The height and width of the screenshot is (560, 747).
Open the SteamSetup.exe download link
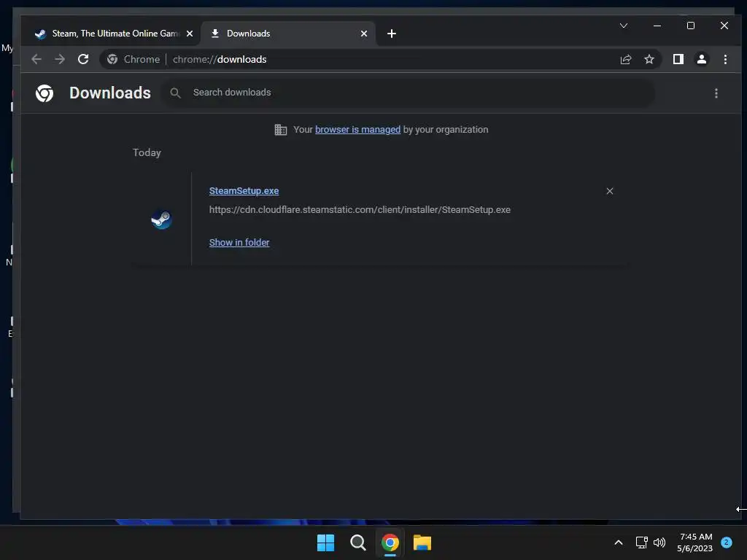click(x=244, y=191)
